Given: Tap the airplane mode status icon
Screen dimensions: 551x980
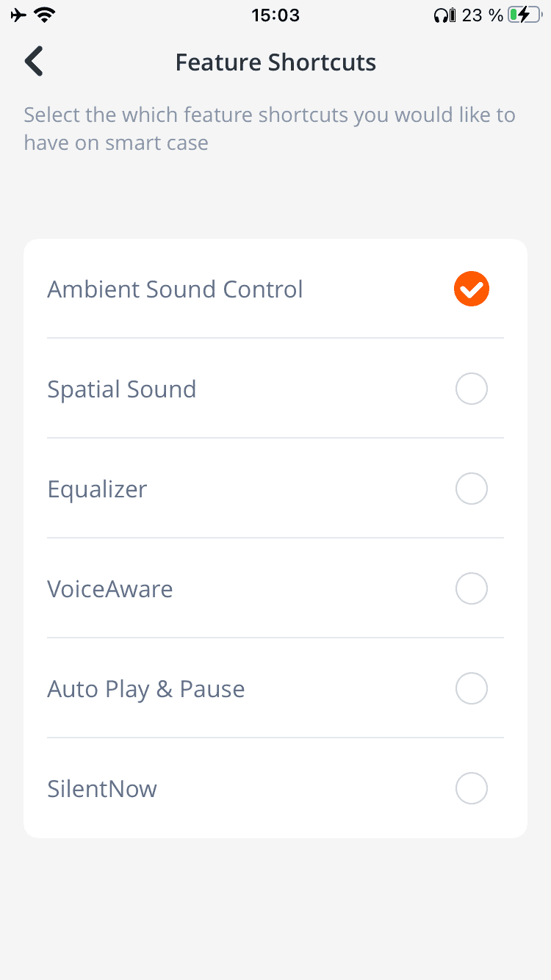Looking at the screenshot, I should pos(19,15).
